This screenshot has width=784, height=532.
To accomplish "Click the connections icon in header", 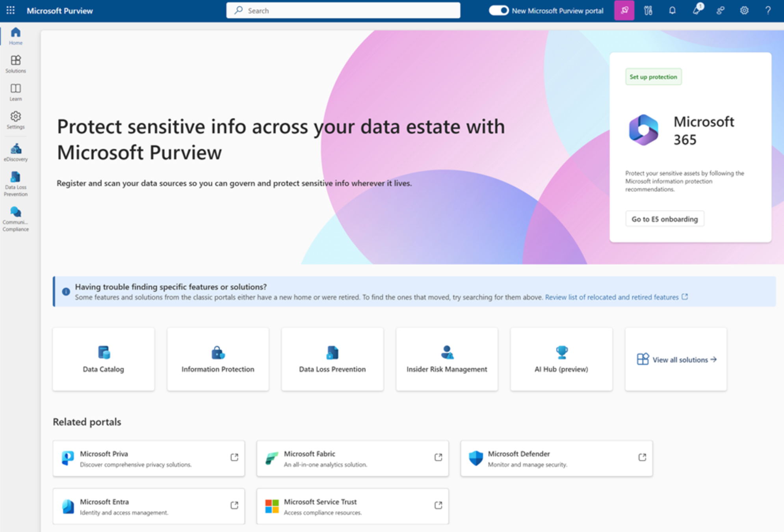I will [x=721, y=11].
